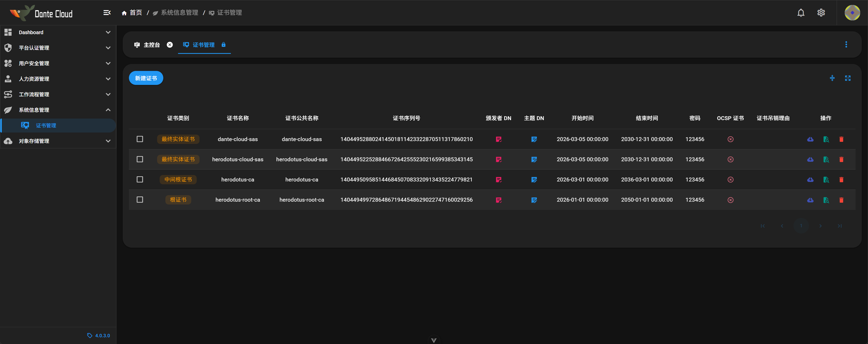Open subject DN for dante-cloud-sas

tap(534, 139)
